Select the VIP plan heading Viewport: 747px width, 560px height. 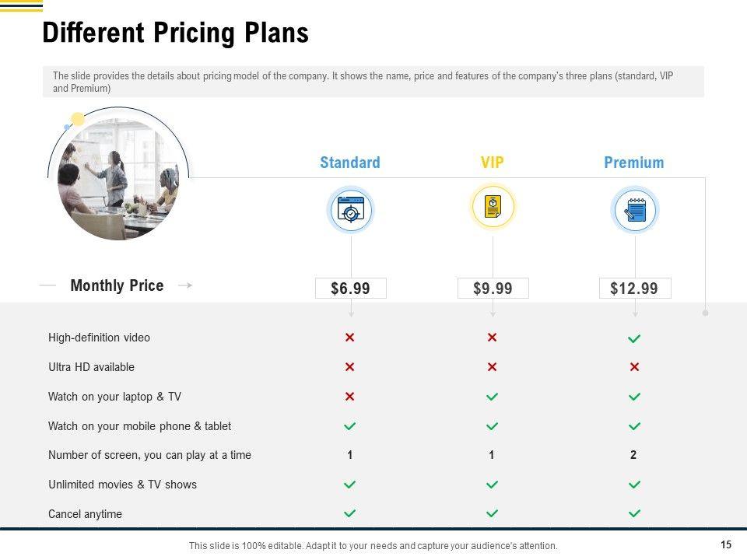pyautogui.click(x=492, y=163)
